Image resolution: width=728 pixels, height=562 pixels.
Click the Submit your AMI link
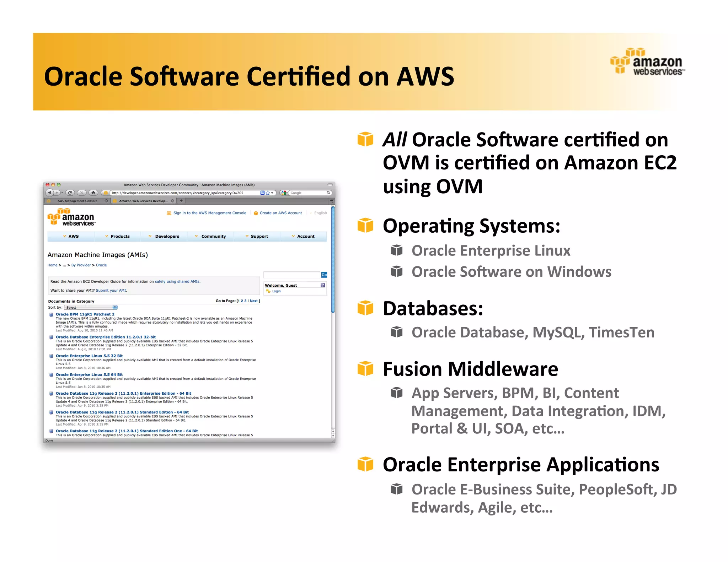pos(111,290)
